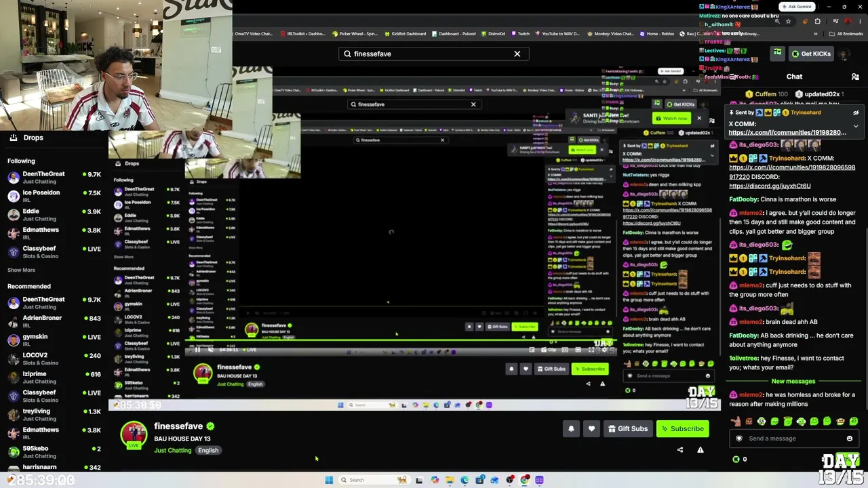This screenshot has height=488, width=868.
Task: Click the Send a message chat field
Action: click(x=793, y=439)
